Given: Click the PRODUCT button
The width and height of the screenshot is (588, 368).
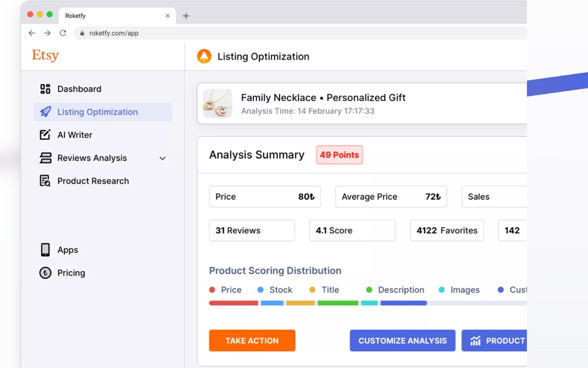Looking at the screenshot, I should pos(494,341).
